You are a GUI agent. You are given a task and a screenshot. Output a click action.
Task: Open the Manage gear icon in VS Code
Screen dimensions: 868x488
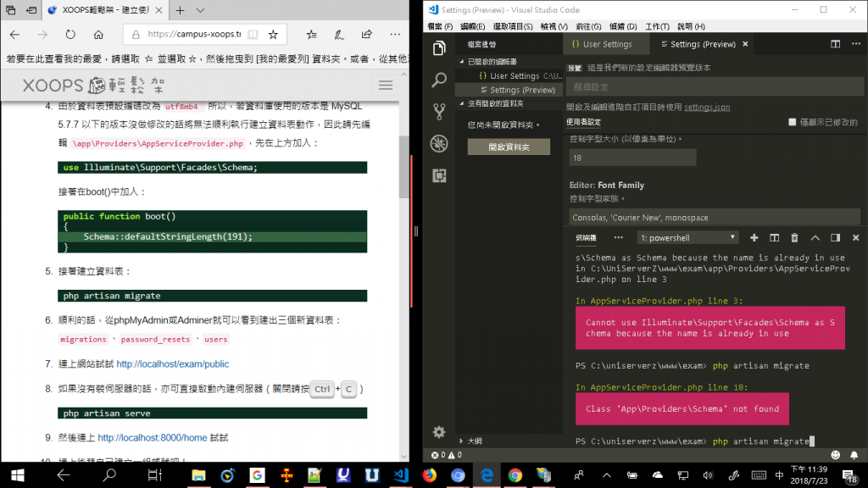coord(439,432)
